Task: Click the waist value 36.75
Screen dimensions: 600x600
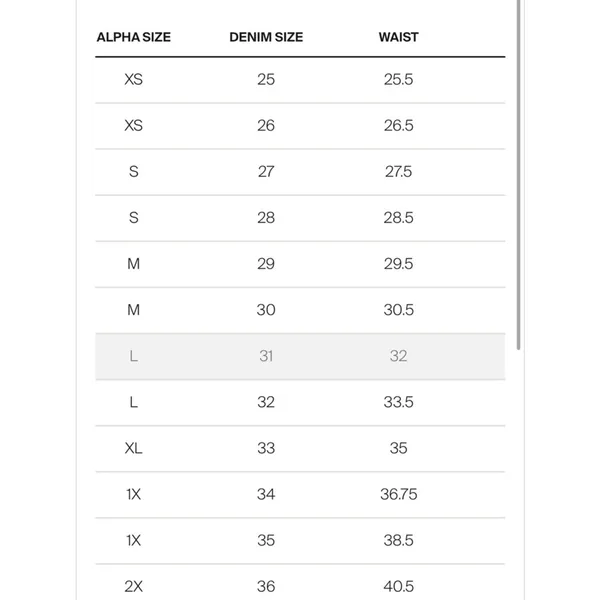Action: (398, 494)
